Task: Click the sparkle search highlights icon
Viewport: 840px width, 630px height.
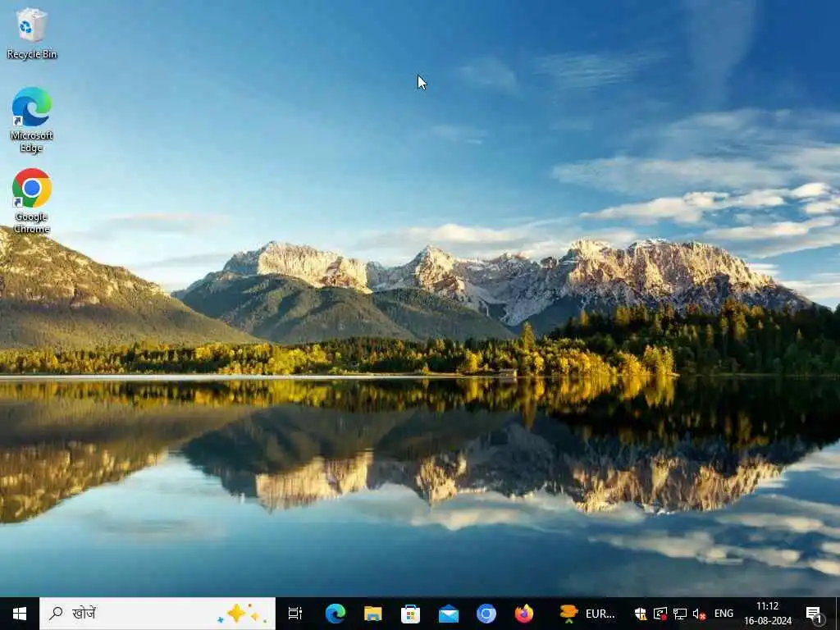Action: [x=242, y=614]
